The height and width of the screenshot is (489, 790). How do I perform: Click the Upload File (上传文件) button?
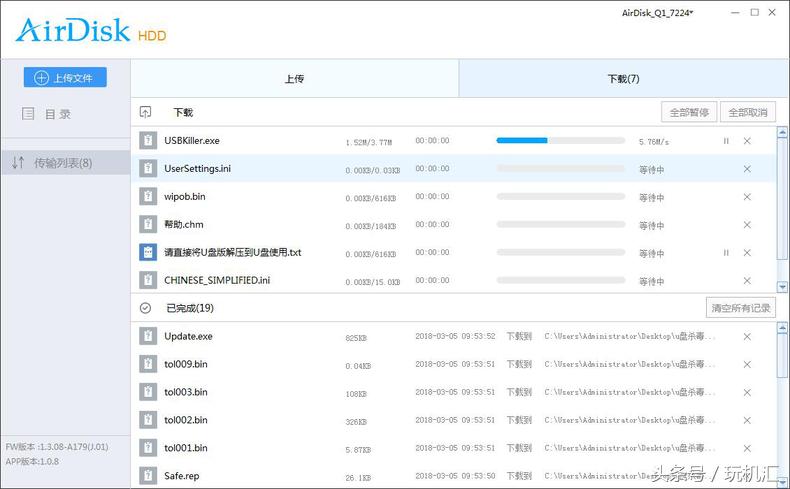(x=65, y=78)
